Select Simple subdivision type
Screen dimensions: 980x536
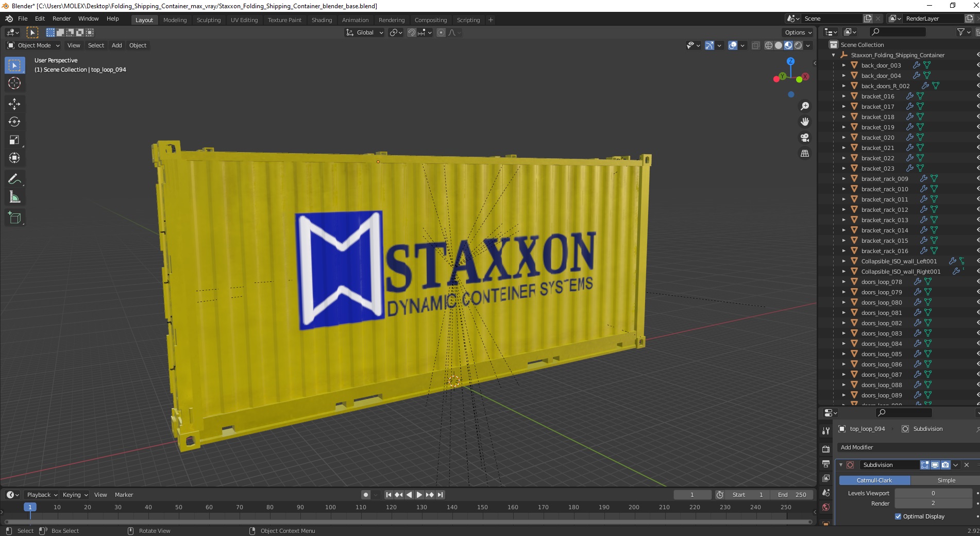click(946, 480)
